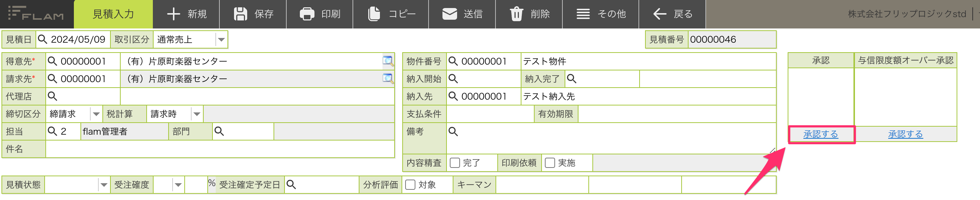Image resolution: width=980 pixels, height=200 pixels.
Task: Check the 内容精査 完了 checkbox
Action: [x=455, y=163]
